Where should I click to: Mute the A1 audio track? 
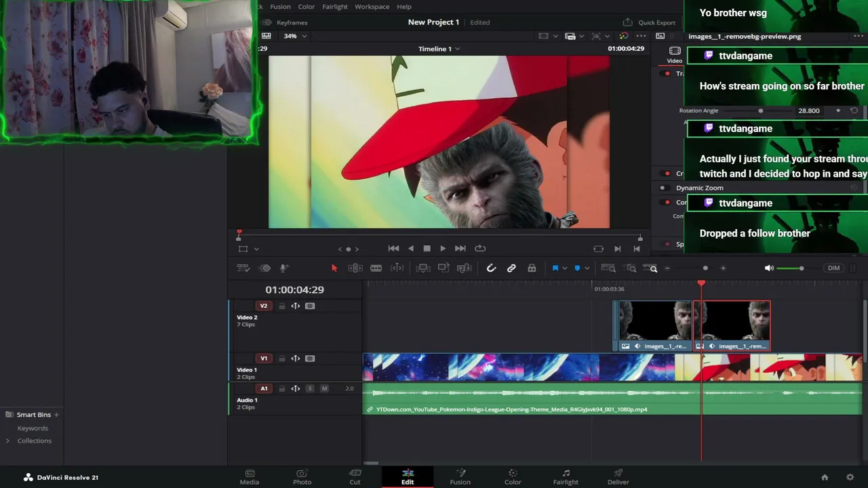coord(324,389)
